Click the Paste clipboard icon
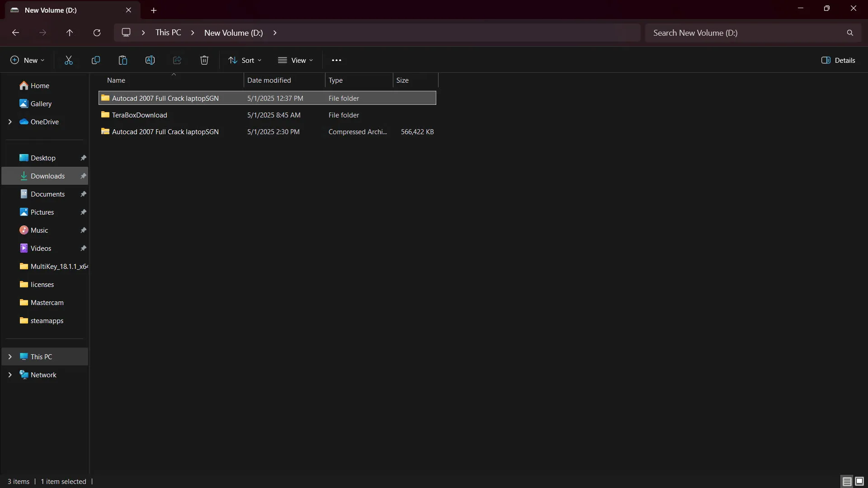Screen dimensions: 868x488 [x=123, y=60]
